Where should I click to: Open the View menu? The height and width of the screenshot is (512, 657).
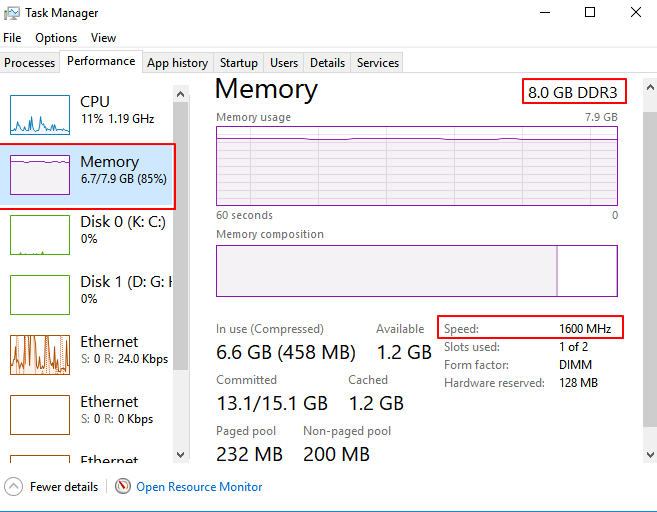103,38
